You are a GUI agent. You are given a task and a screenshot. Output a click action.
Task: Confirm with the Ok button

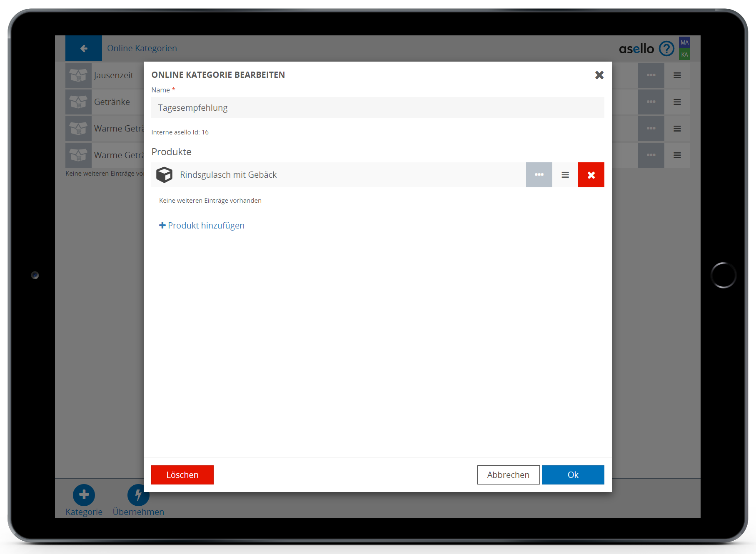pos(573,475)
